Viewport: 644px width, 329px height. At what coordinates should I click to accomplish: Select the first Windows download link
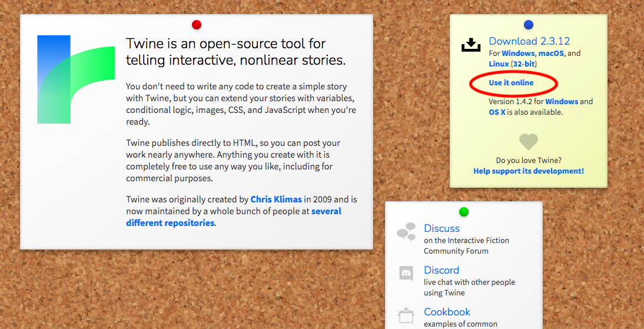[518, 54]
